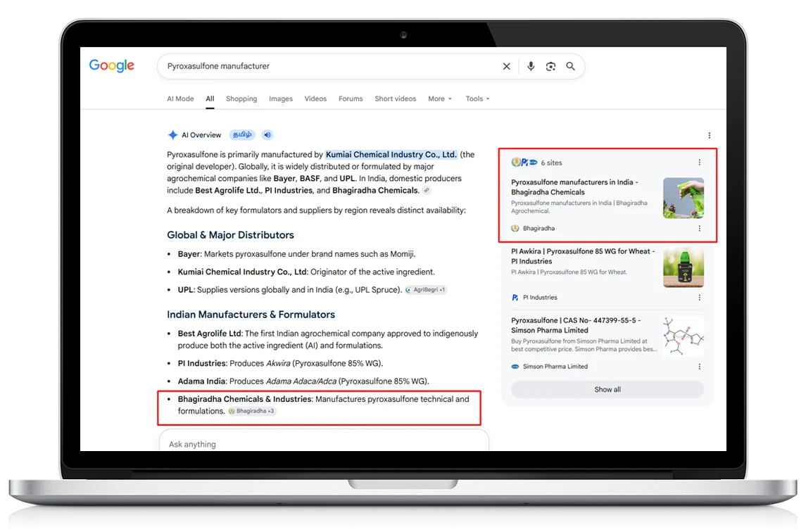Click the Best Agrolife Ltd bullet text
Viewport: 806px width, 532px height.
point(328,340)
